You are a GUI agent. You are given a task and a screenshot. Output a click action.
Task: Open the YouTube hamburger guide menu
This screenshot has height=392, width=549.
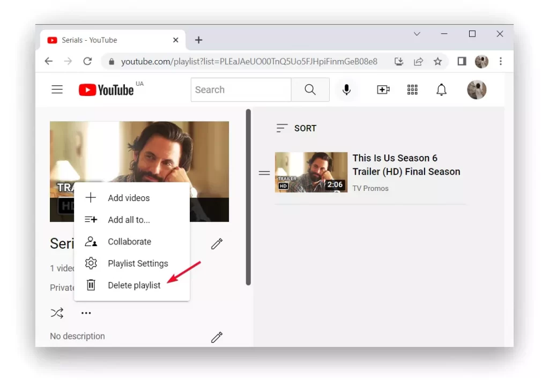(57, 90)
